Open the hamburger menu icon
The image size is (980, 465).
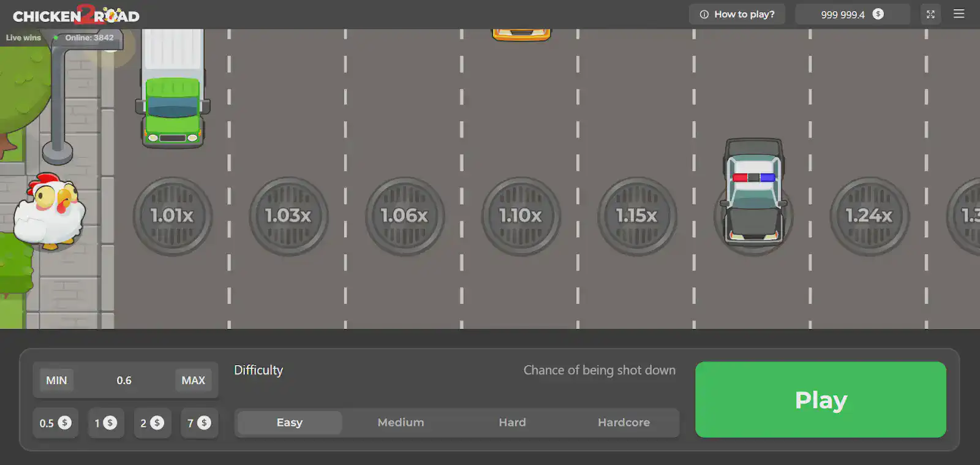(x=959, y=14)
